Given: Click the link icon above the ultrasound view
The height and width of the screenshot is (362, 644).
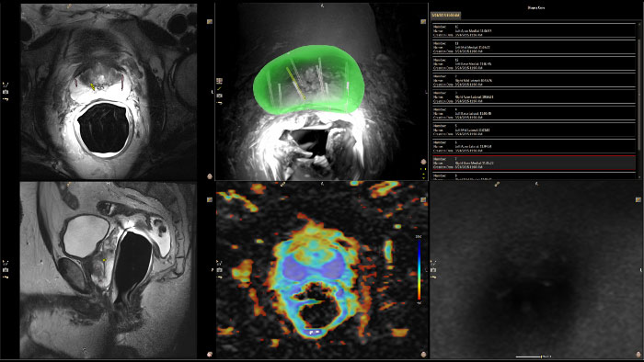Looking at the screenshot, I should pyautogui.click(x=497, y=184).
